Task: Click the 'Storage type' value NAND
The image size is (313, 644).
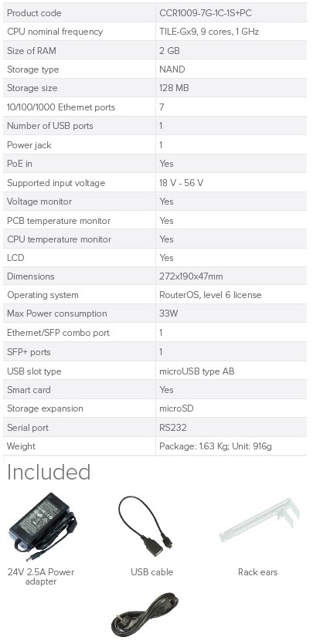Action: [172, 69]
